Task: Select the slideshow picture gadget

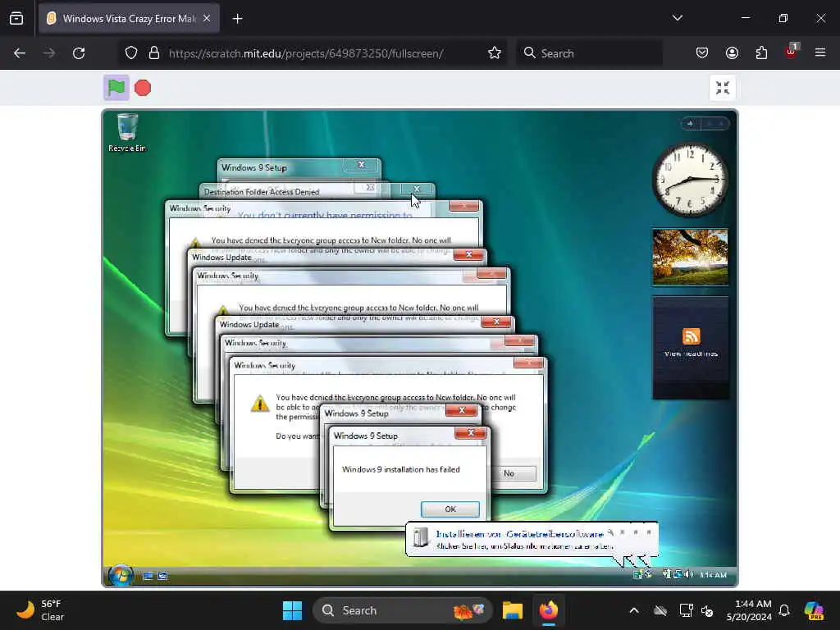Action: pos(690,257)
